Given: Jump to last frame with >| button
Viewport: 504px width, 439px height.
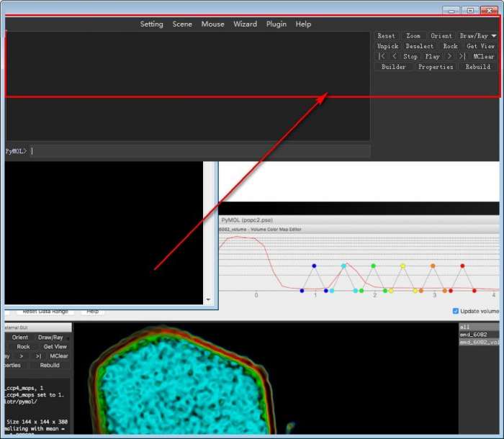Looking at the screenshot, I should [x=462, y=56].
